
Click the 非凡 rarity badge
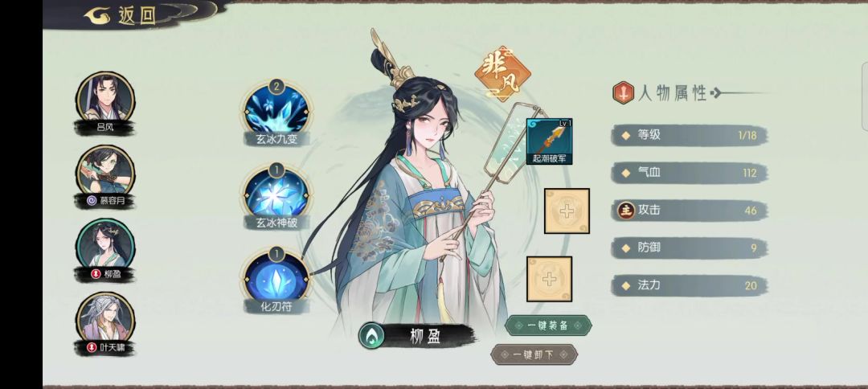pos(502,74)
